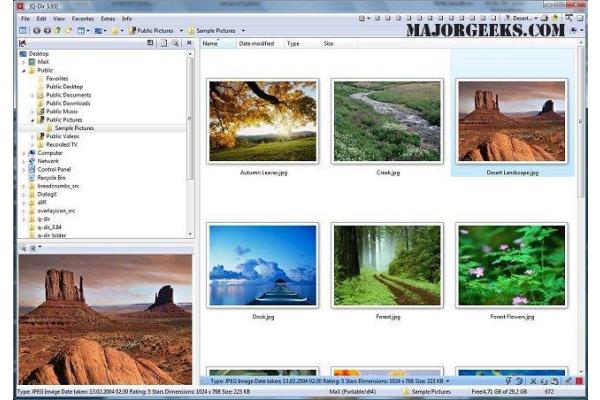Select the Favorites folder in tree
Screen dimensions: 600x400
click(57, 78)
